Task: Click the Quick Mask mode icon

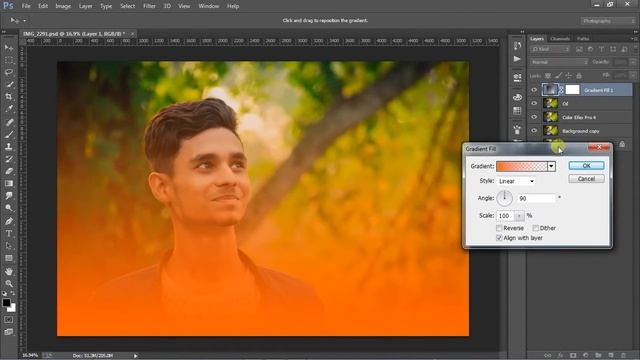Action: click(9, 320)
